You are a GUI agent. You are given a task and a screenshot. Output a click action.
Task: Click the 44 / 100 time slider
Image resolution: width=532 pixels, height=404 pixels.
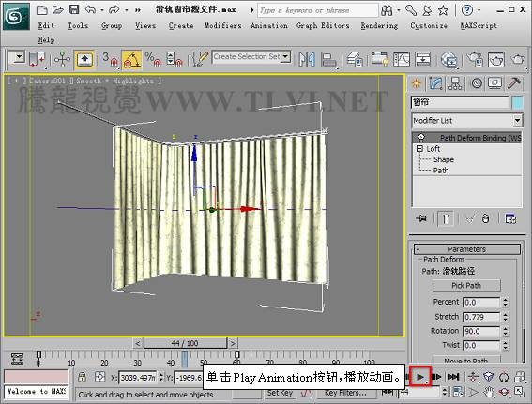[185, 343]
